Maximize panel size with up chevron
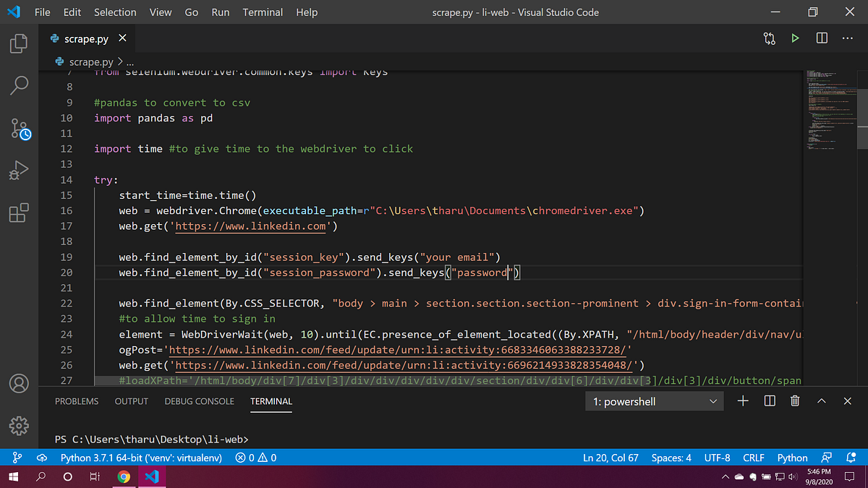Viewport: 868px width, 488px height. pyautogui.click(x=822, y=401)
